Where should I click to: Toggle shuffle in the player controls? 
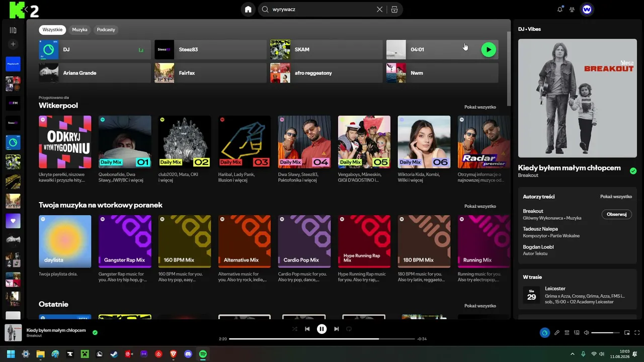295,329
